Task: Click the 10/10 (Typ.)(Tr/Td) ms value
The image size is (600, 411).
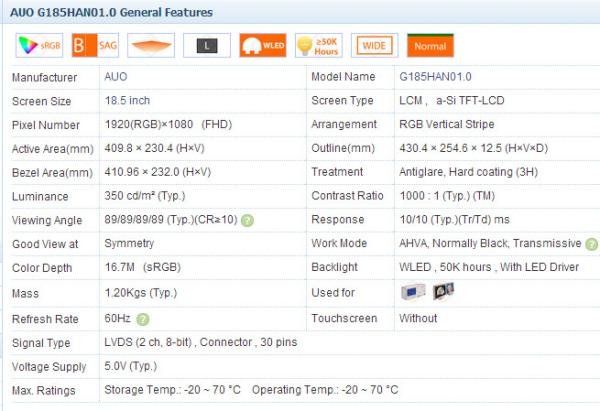Action: tap(454, 220)
